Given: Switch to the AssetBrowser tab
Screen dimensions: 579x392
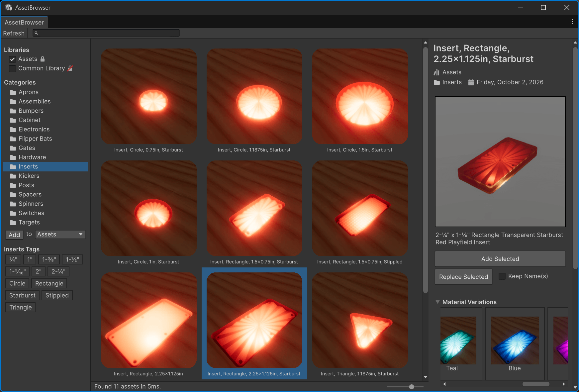Looking at the screenshot, I should tap(24, 22).
